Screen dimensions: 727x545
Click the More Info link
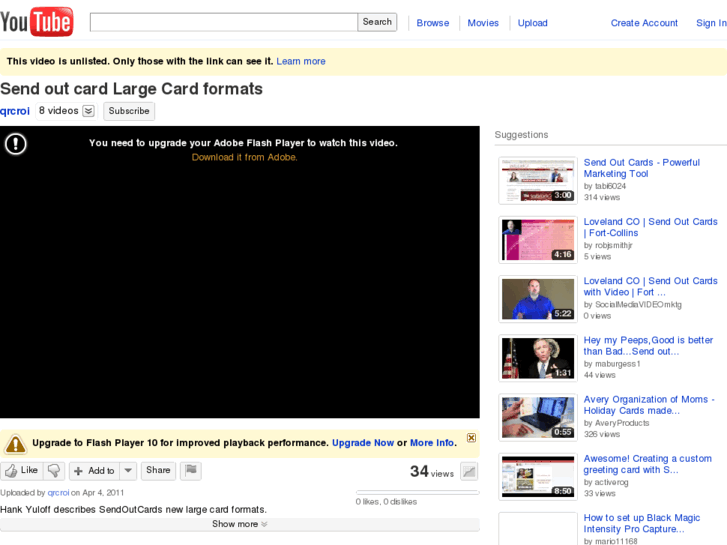(433, 443)
